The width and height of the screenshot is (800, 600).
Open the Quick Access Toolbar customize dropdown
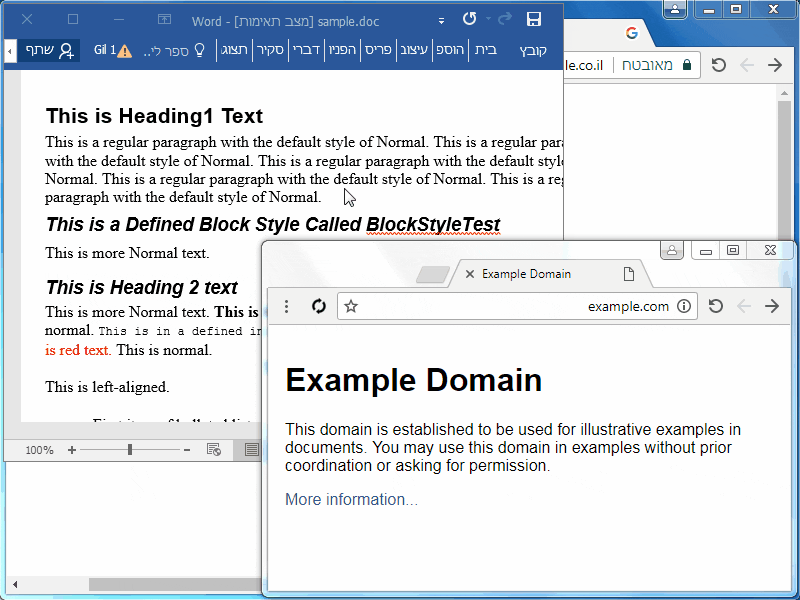click(439, 18)
